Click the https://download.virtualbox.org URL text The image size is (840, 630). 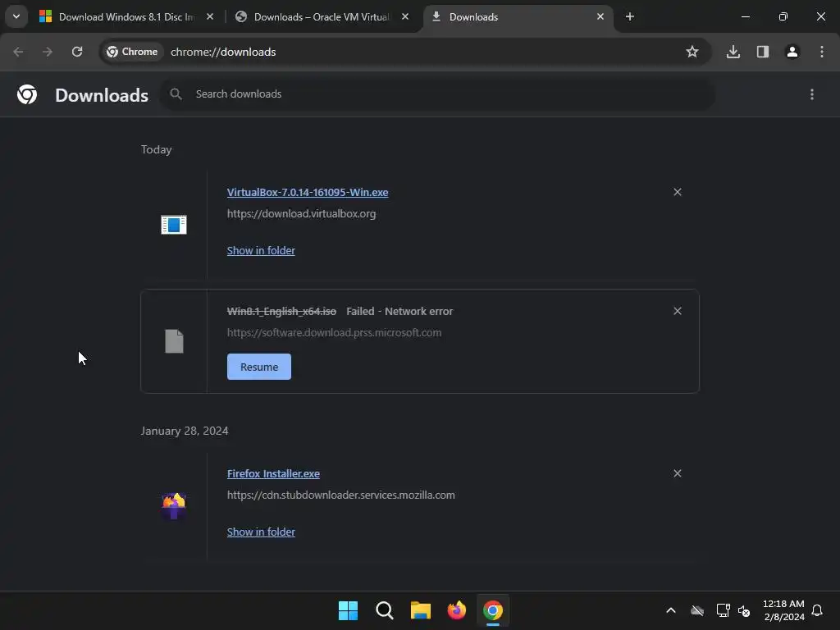tap(301, 214)
